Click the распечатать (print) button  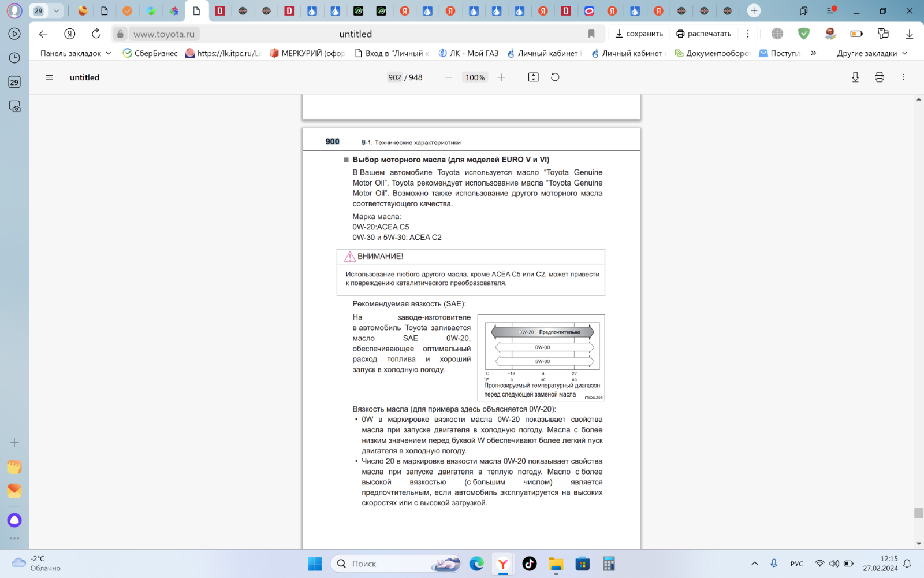[703, 34]
